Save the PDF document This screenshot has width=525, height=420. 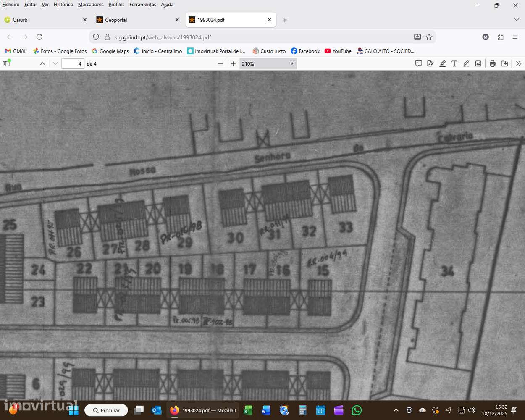504,63
